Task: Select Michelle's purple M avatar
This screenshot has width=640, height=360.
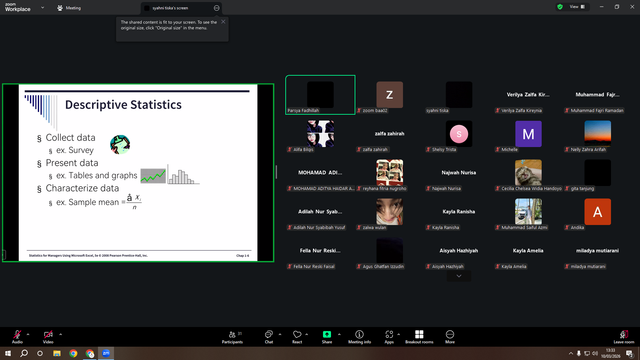Action: point(528,134)
